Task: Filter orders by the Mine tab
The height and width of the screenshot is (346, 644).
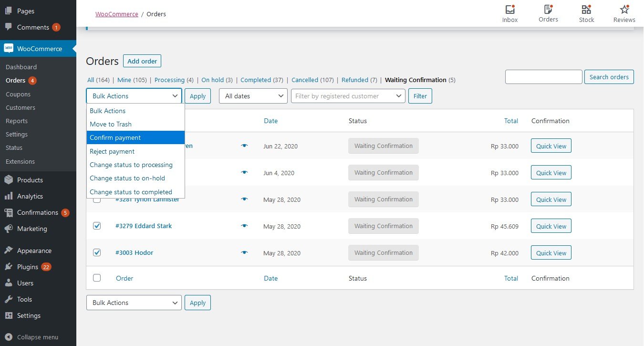Action: (132, 80)
